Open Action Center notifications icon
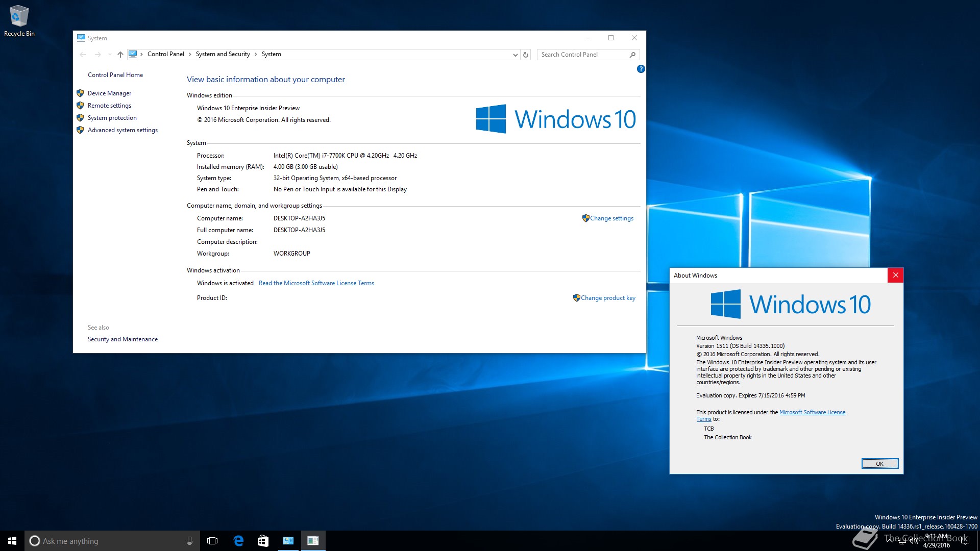The height and width of the screenshot is (551, 980). [965, 541]
